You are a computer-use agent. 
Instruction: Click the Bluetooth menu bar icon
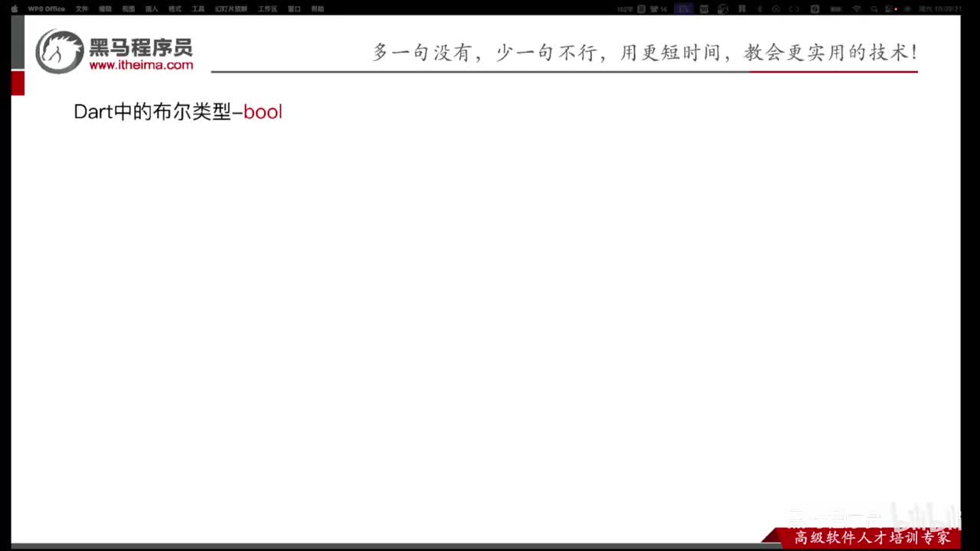[759, 8]
